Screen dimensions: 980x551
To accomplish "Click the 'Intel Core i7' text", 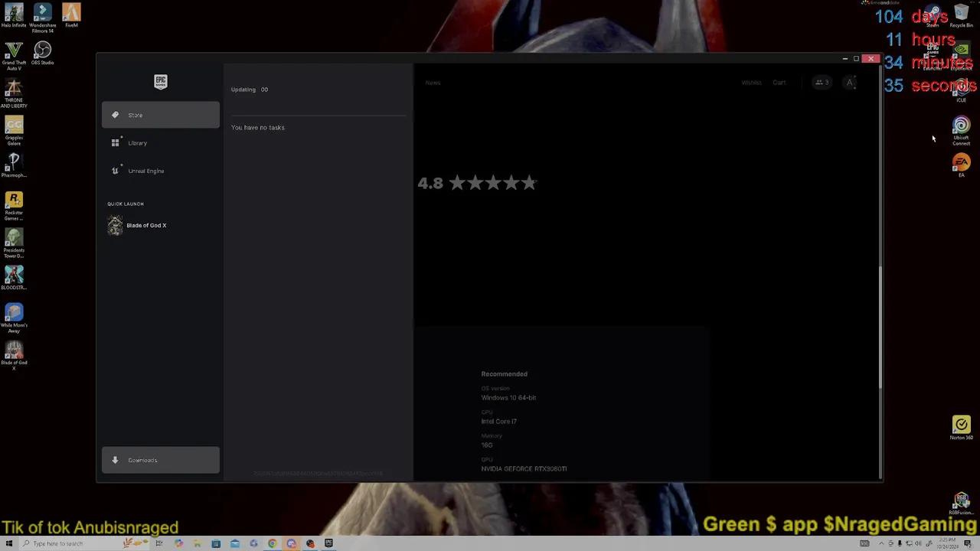I will [498, 422].
